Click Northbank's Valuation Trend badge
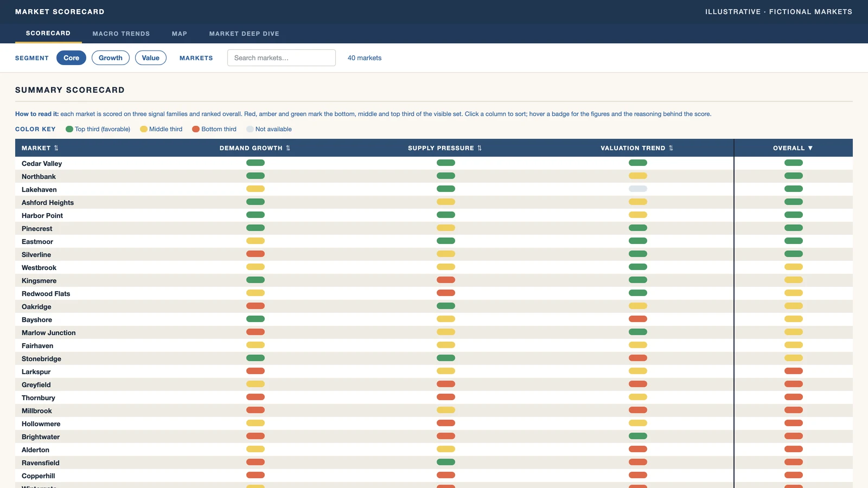This screenshot has height=488, width=868. pos(638,176)
